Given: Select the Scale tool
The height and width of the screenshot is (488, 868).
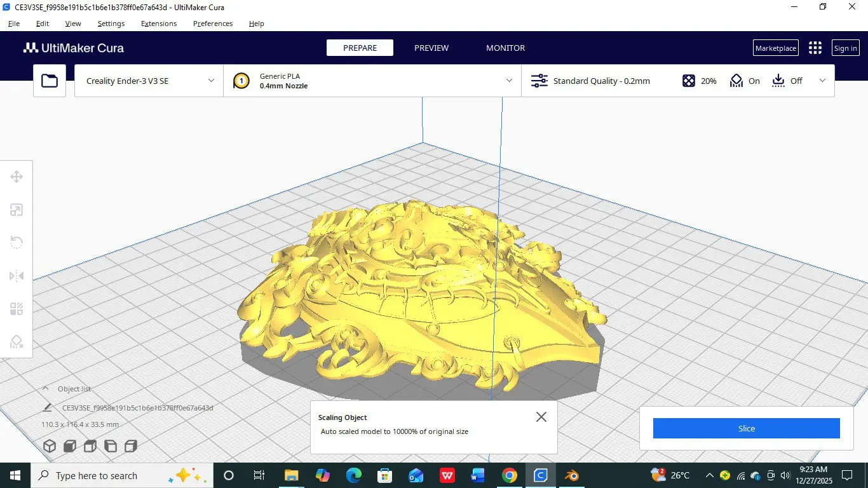Looking at the screenshot, I should point(17,210).
